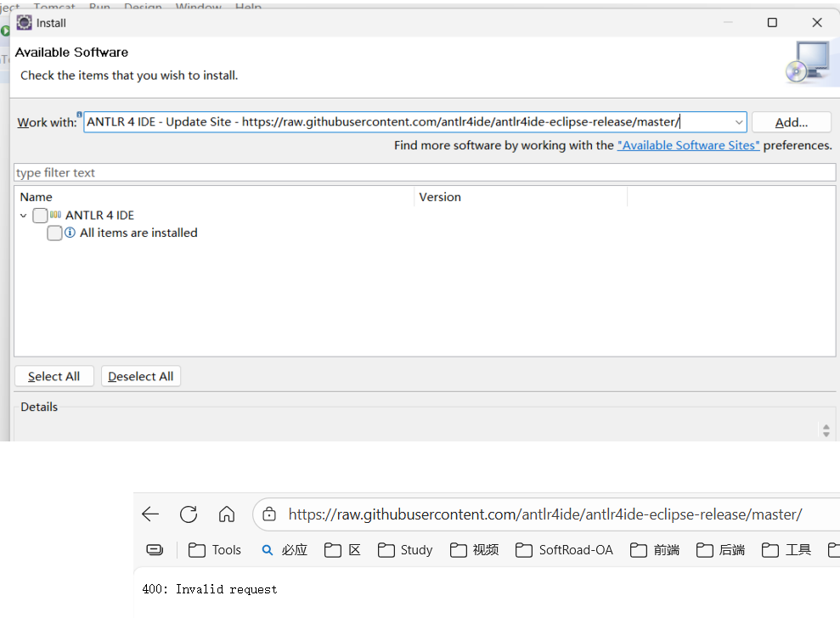Screen dimensions: 840x618
Task: Select the ANTLR 4 IDE row text
Action: point(99,216)
